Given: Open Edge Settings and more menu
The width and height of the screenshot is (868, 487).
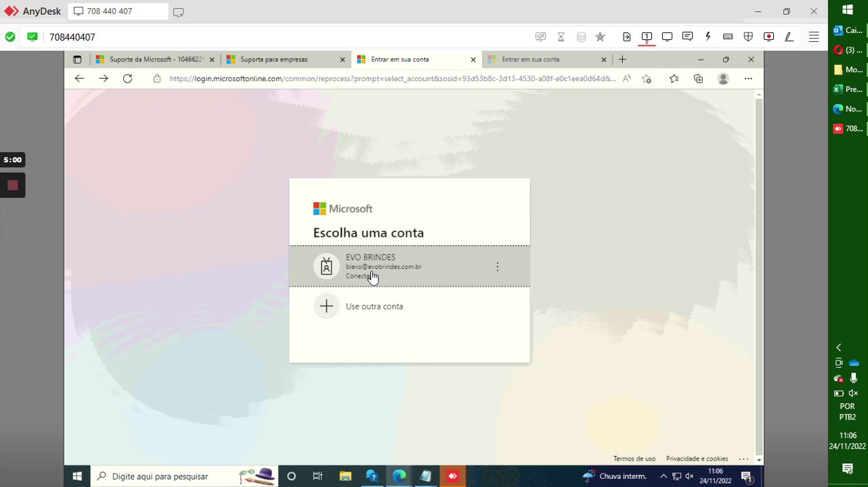Looking at the screenshot, I should (x=748, y=78).
